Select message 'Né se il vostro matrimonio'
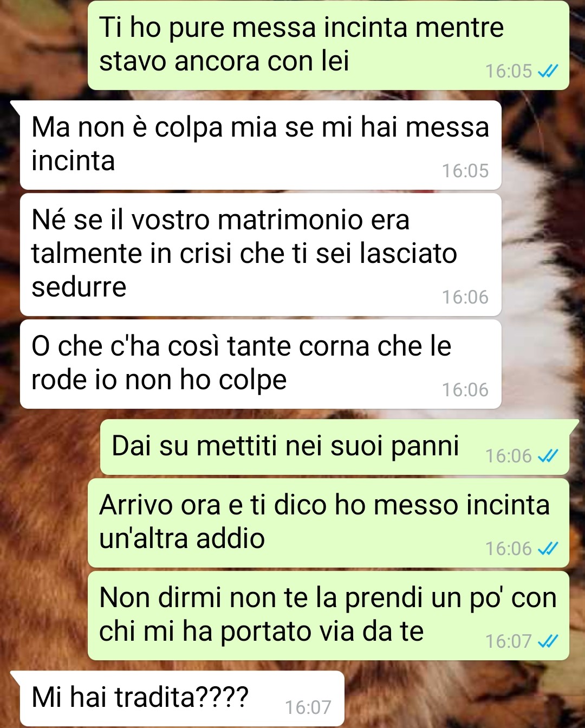585x728 pixels. (261, 254)
